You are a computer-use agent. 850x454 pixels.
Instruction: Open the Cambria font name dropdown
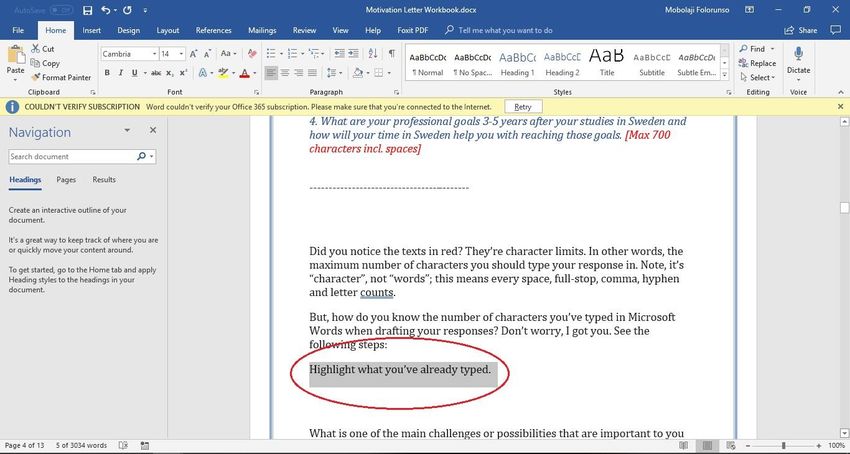tap(152, 54)
